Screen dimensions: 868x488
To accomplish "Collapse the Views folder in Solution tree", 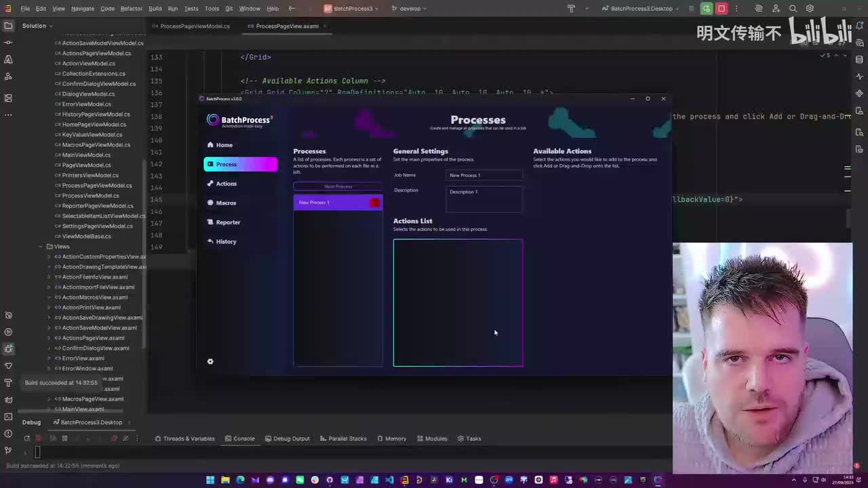I will click(x=41, y=247).
